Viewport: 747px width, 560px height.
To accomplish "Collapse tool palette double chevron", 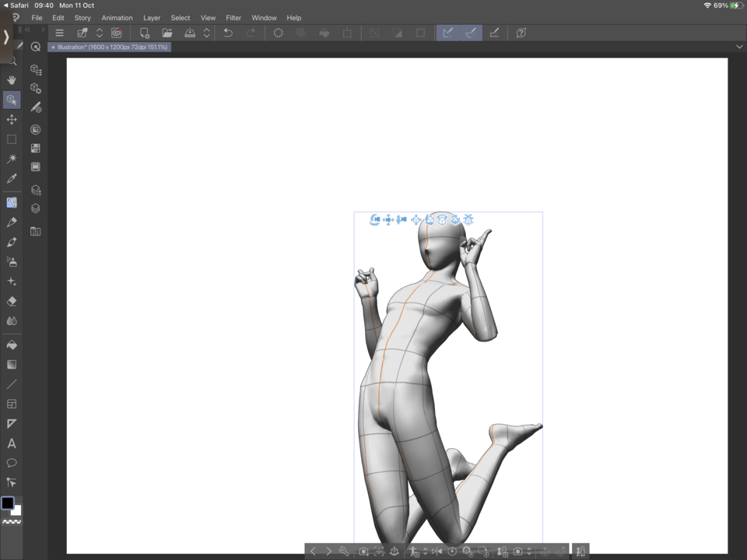I will (x=28, y=30).
